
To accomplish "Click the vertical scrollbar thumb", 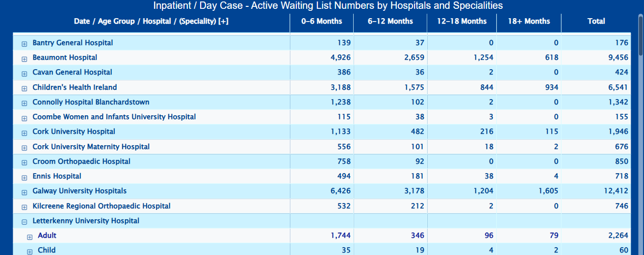I will (641, 37).
